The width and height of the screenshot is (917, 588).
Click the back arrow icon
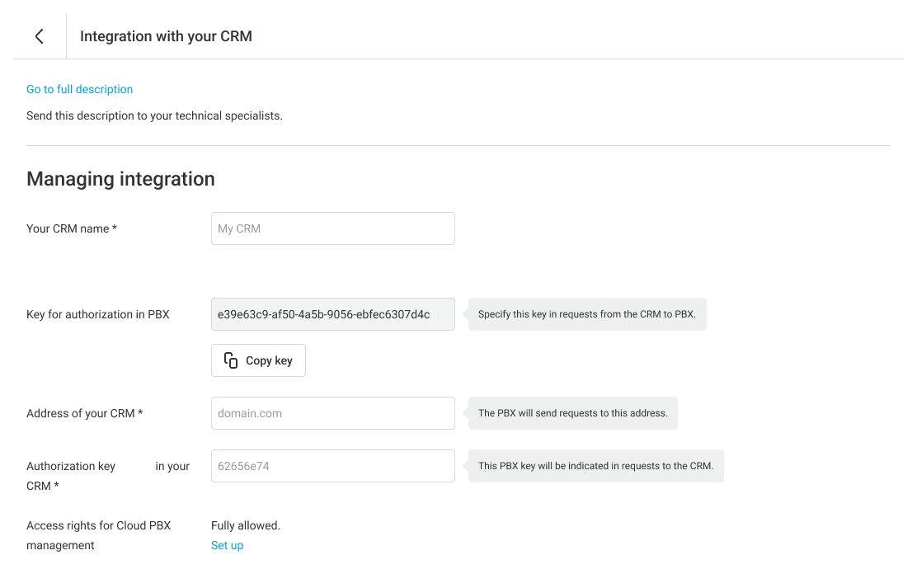39,36
